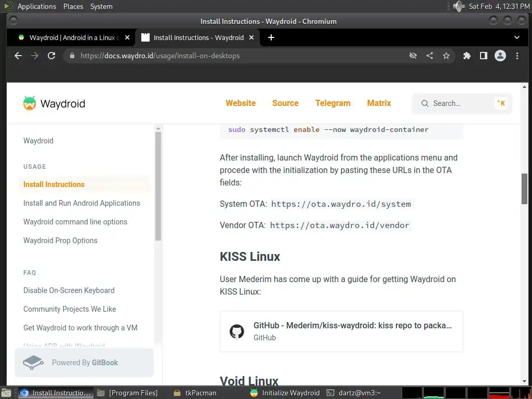
Task: Click the show desktop icon in taskbar
Action: [6, 393]
